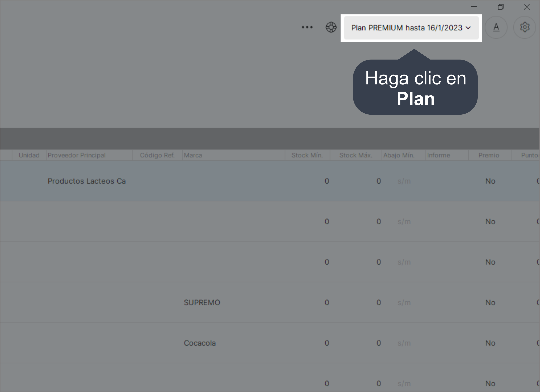540x392 pixels.
Task: Open the three-dot more options menu
Action: tap(307, 27)
